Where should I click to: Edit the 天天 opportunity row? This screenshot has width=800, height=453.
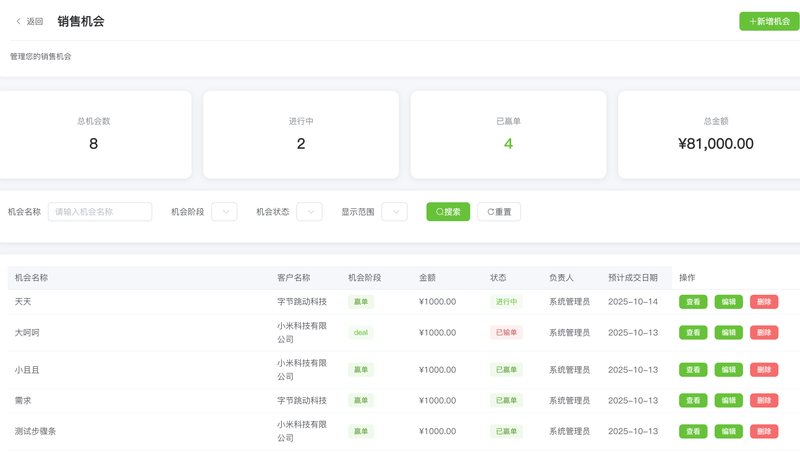coord(729,301)
